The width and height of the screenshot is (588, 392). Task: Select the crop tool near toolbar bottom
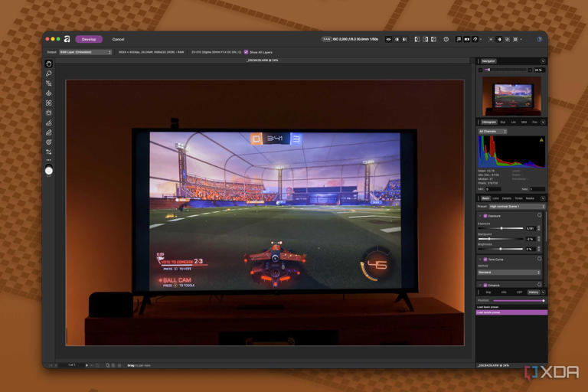49,152
